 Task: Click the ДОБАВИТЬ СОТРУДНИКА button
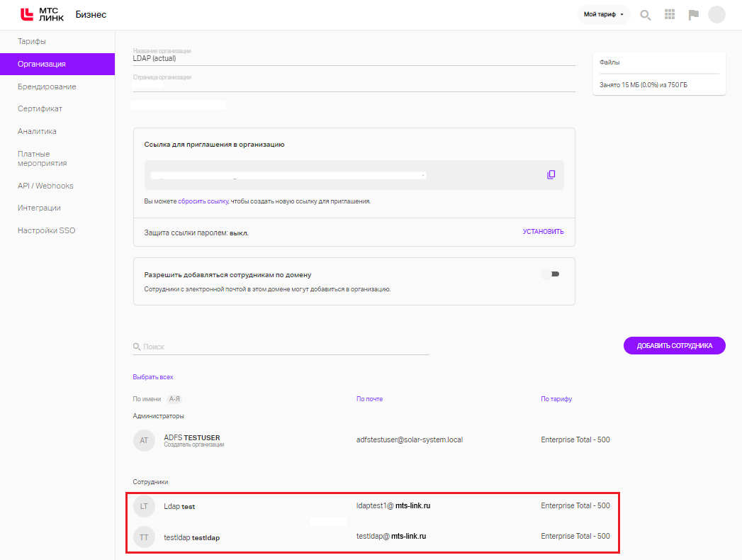pos(675,345)
